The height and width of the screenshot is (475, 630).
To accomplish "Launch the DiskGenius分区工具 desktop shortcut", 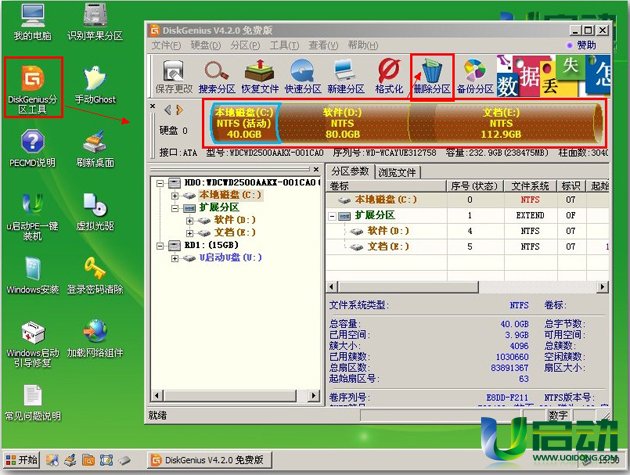I will [x=33, y=88].
